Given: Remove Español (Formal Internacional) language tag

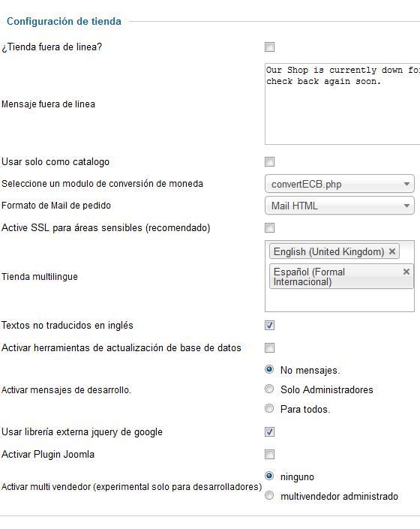Looking at the screenshot, I should (x=406, y=272).
